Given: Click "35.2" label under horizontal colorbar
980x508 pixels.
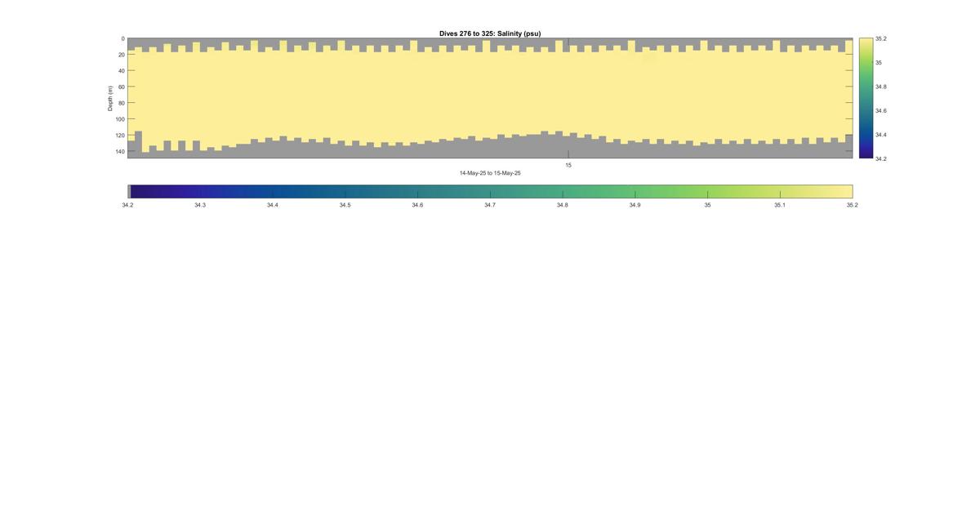Looking at the screenshot, I should 853,205.
